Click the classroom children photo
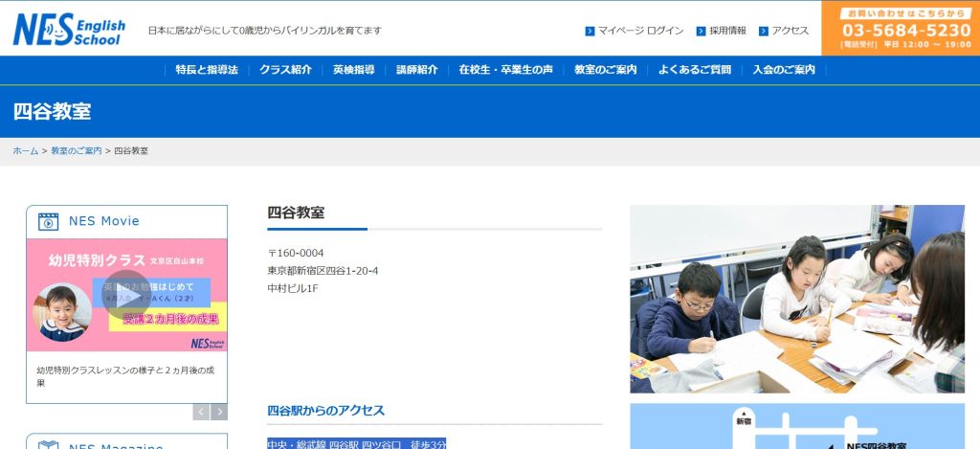The width and height of the screenshot is (980, 449). [x=797, y=299]
